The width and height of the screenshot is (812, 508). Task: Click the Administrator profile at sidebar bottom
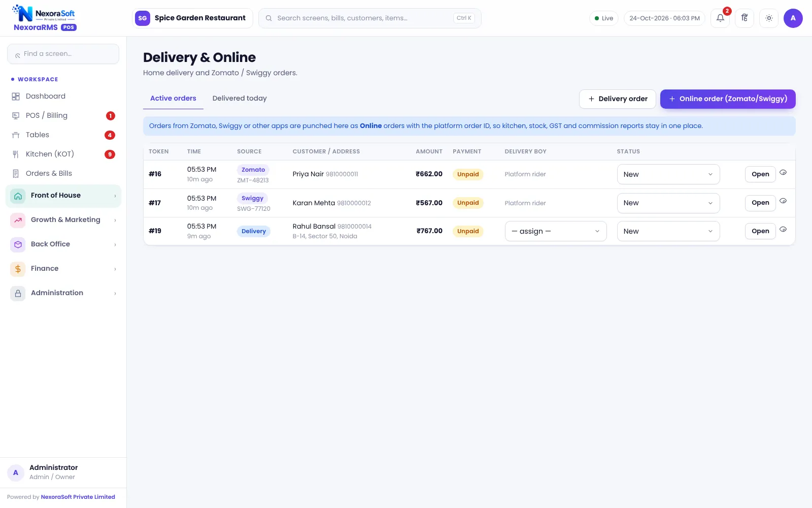[63, 472]
